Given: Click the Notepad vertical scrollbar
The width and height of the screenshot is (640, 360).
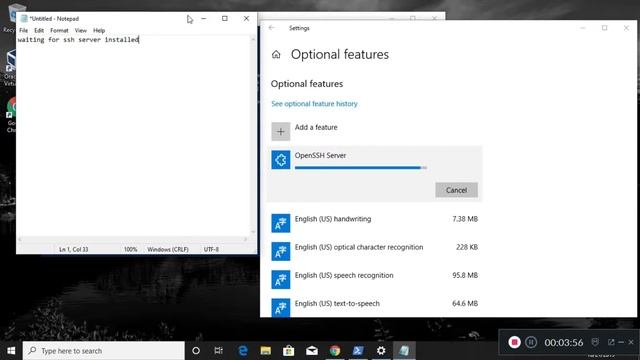Looking at the screenshot, I should [x=253, y=136].
